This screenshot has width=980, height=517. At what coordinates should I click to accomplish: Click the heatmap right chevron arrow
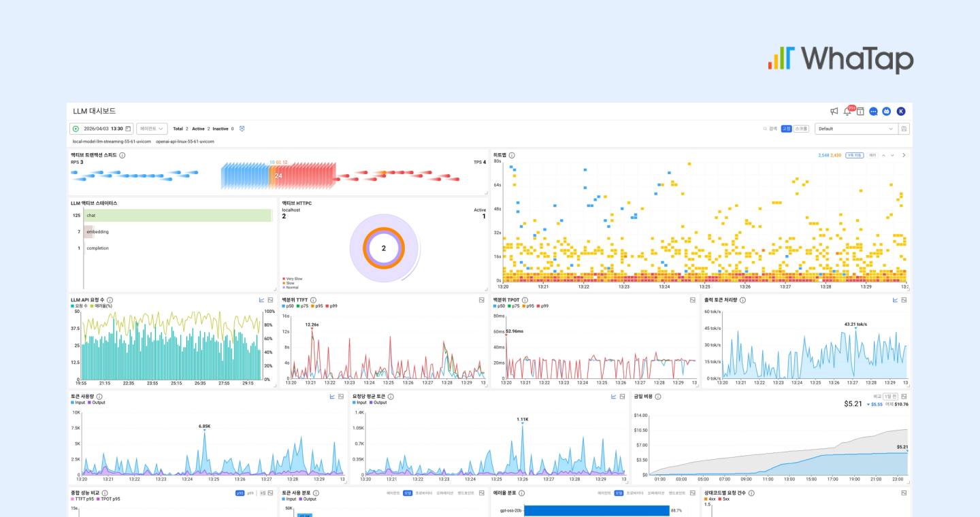point(904,155)
